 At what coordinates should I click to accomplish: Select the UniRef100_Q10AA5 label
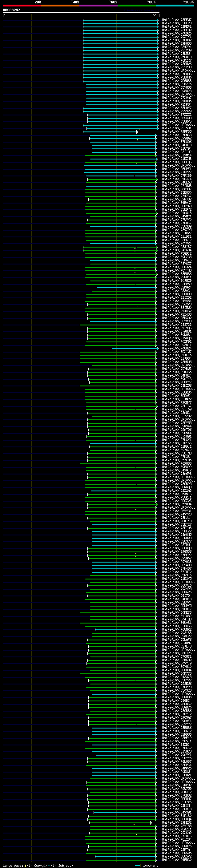pos(176,101)
